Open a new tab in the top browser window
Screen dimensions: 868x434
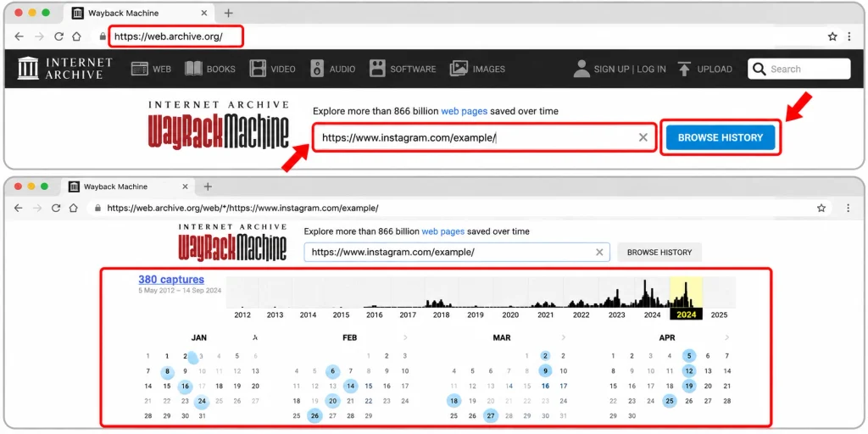click(228, 14)
